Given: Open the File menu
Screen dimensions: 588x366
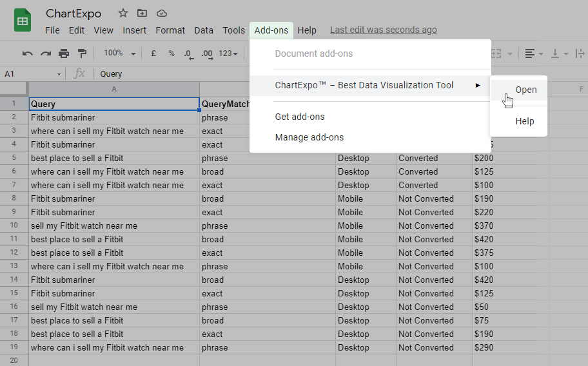Looking at the screenshot, I should pyautogui.click(x=52, y=30).
